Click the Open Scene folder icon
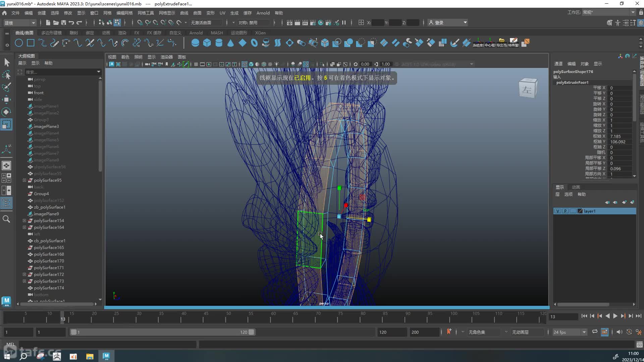Image resolution: width=644 pixels, height=362 pixels. (56, 22)
